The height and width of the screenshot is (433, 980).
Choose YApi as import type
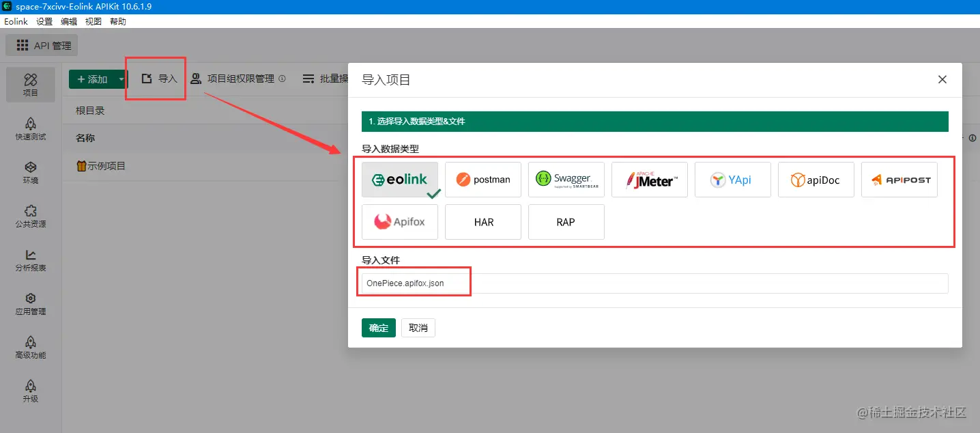click(x=733, y=180)
